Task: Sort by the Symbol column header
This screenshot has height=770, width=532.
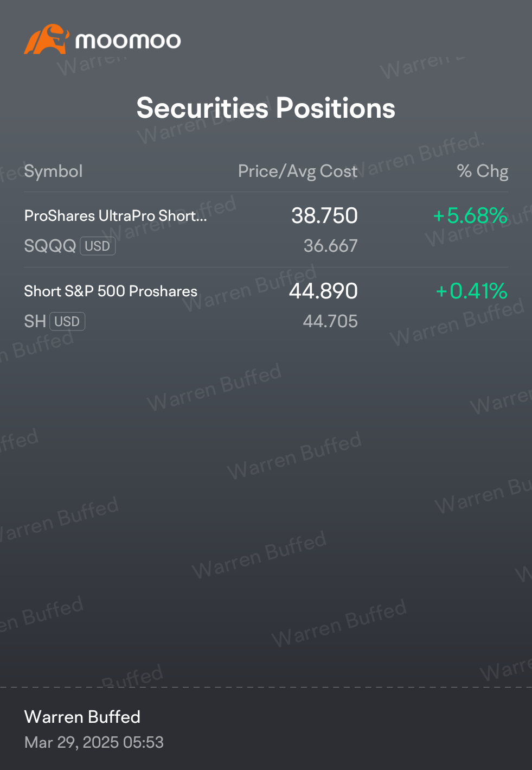Action: pyautogui.click(x=53, y=171)
